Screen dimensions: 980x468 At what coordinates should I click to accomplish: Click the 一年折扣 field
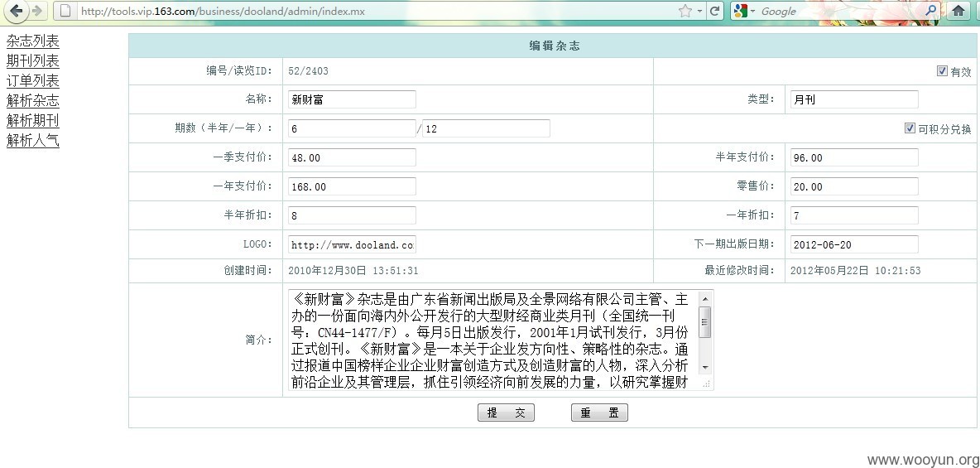(854, 215)
